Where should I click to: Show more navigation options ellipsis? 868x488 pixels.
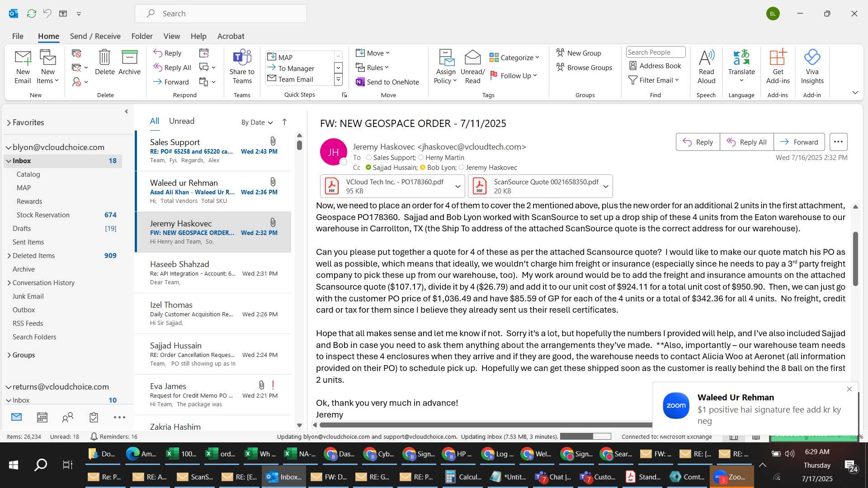point(119,417)
